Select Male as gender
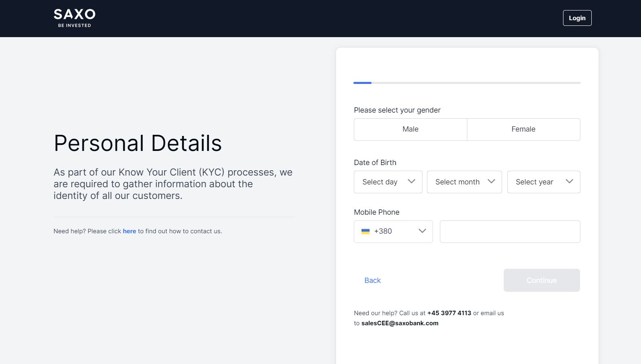The height and width of the screenshot is (364, 641). (x=410, y=130)
